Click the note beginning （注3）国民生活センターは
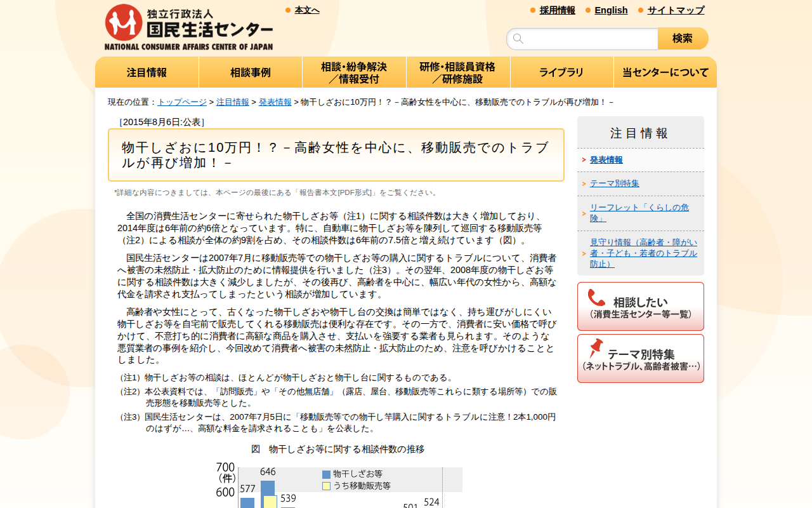Image resolution: width=812 pixels, height=508 pixels. click(x=337, y=422)
